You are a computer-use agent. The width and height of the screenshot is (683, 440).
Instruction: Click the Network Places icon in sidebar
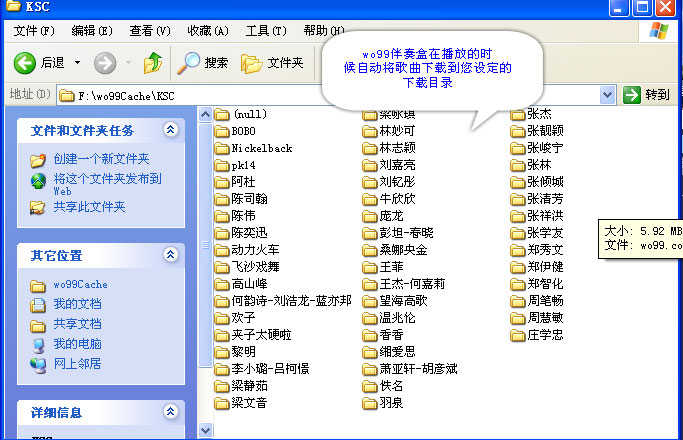point(38,365)
